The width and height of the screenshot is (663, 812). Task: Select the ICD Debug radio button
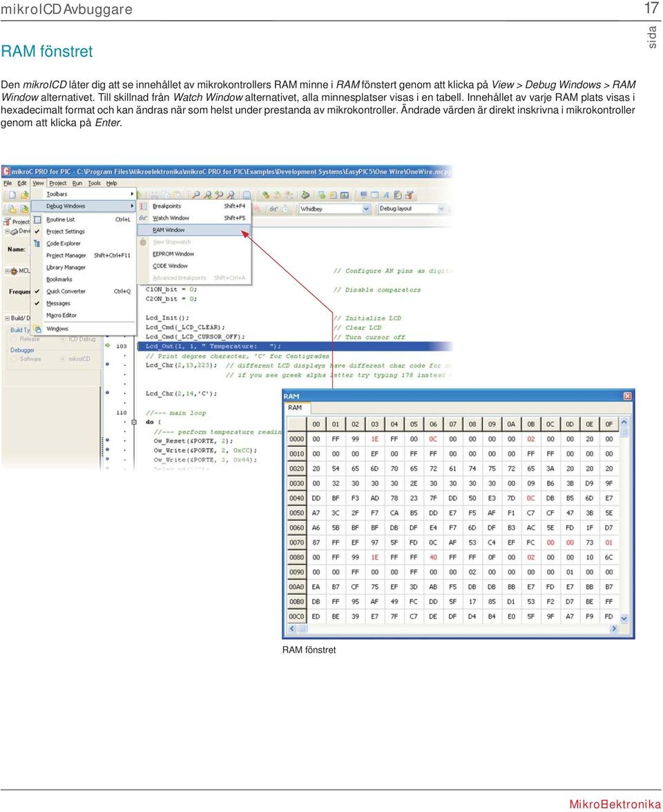63,339
